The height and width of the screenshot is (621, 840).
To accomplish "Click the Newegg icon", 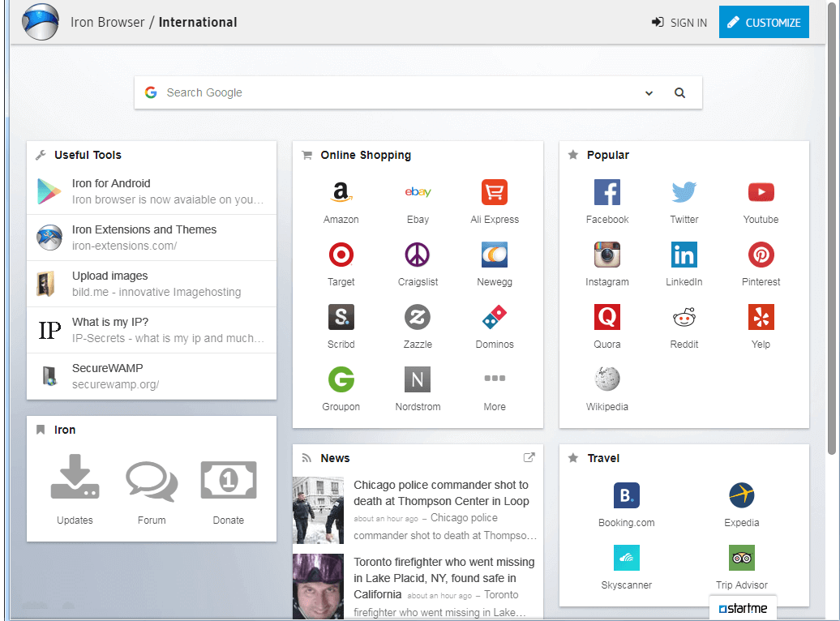I will [495, 255].
